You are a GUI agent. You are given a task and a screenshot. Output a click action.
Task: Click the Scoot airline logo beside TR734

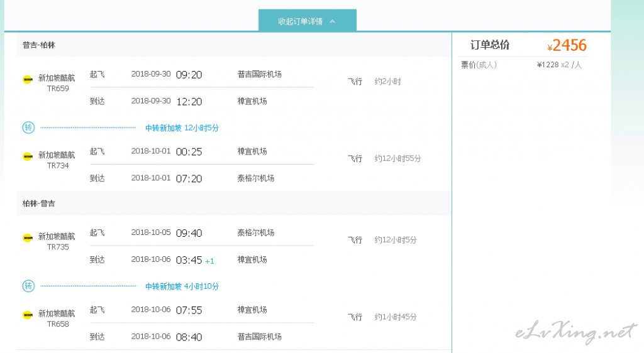(28, 156)
